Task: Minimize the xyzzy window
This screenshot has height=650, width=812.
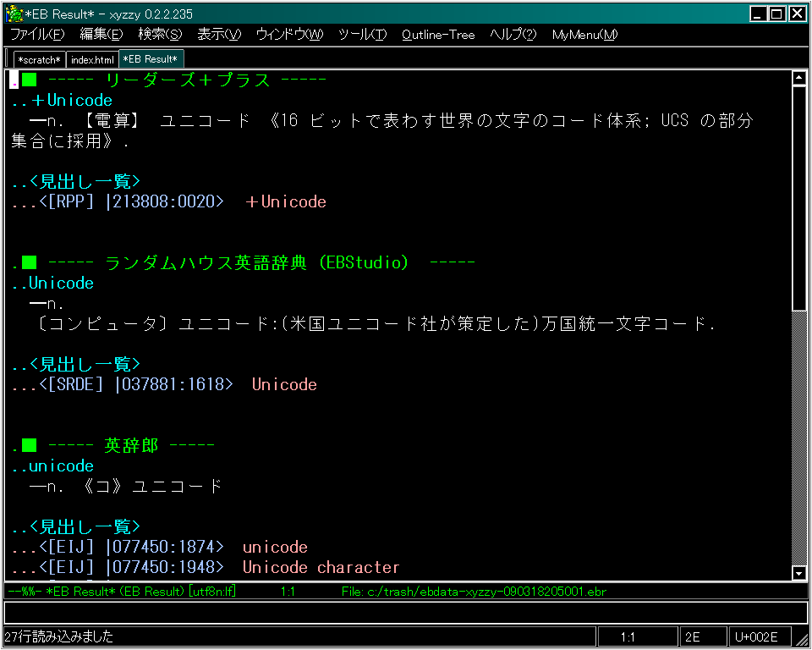Action: pyautogui.click(x=758, y=14)
